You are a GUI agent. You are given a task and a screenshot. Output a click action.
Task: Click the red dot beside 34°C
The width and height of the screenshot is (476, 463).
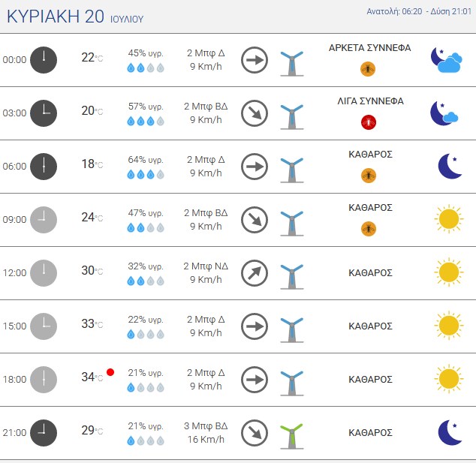(x=110, y=372)
